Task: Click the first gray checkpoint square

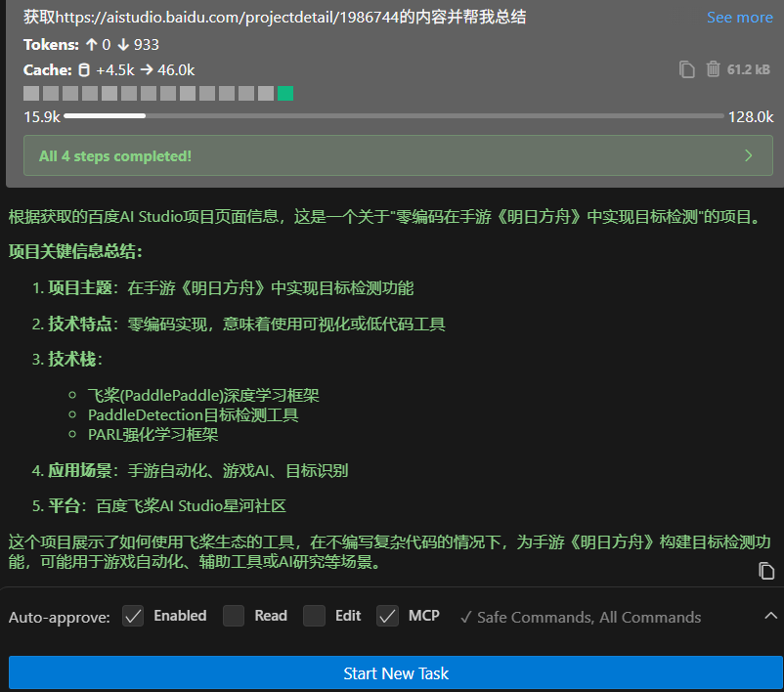Action: pyautogui.click(x=31, y=94)
